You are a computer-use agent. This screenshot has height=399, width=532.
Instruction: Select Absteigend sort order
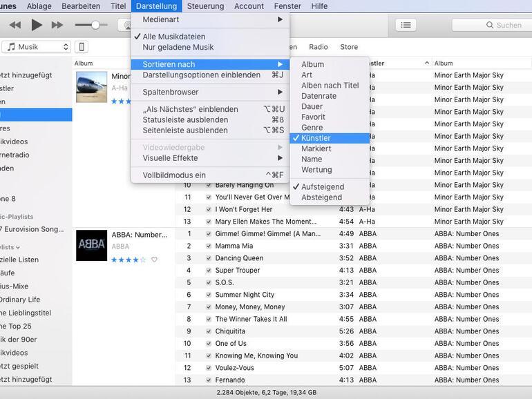coord(321,197)
